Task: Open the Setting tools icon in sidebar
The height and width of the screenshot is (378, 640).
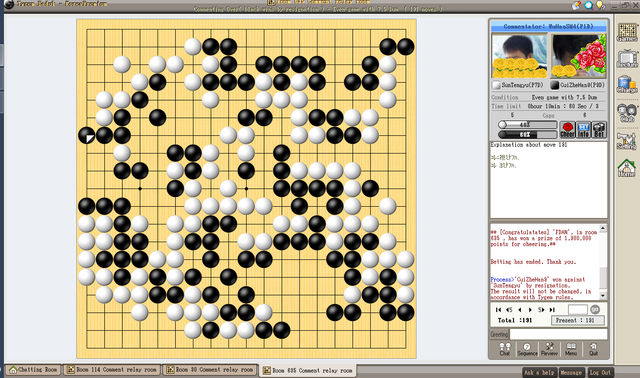Action: click(627, 141)
